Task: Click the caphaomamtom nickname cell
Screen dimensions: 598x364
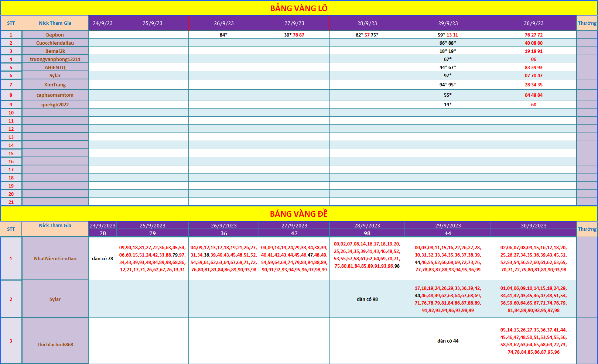Action: 55,95
